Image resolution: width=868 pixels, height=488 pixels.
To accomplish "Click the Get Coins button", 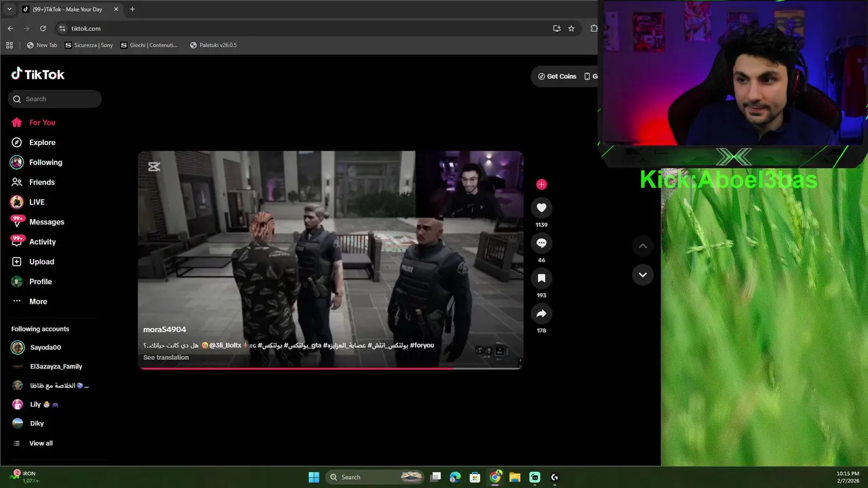I will pyautogui.click(x=557, y=77).
